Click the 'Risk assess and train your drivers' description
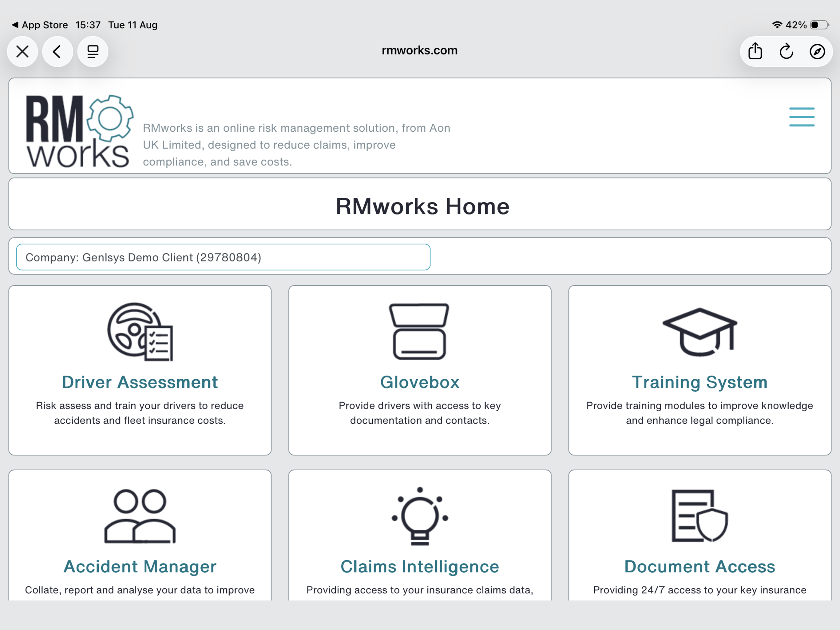Viewport: 840px width, 630px height. click(140, 413)
